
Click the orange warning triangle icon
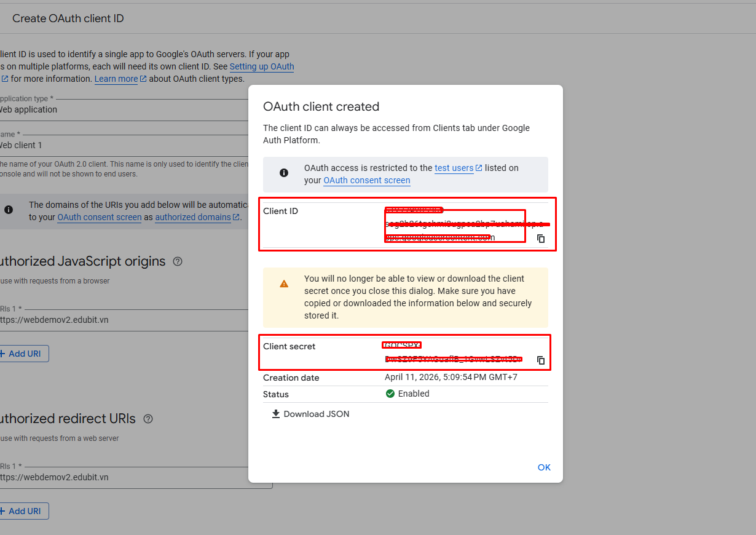(x=284, y=283)
